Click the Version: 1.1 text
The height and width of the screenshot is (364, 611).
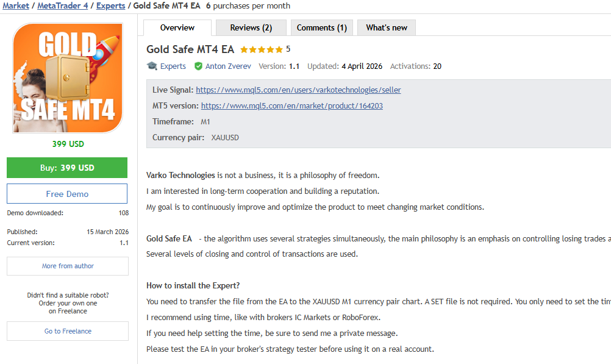click(x=279, y=66)
